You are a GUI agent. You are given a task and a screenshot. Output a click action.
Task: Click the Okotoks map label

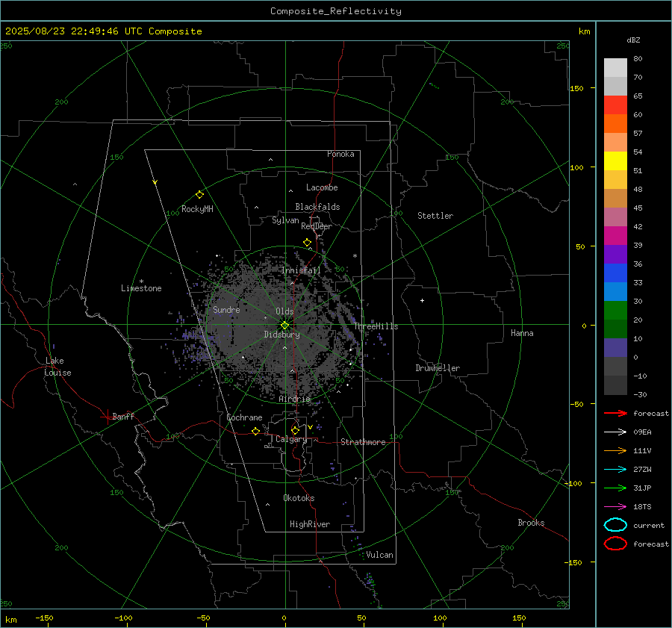coord(299,498)
